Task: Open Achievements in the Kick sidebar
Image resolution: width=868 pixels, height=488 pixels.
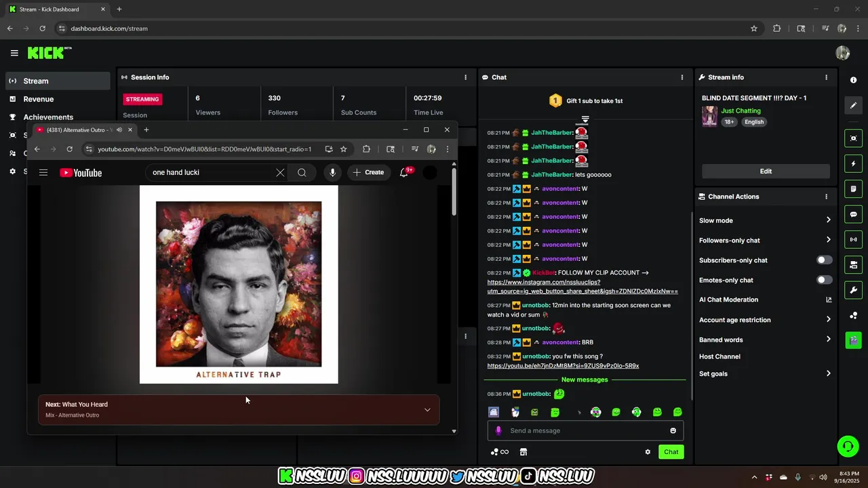Action: (x=58, y=117)
